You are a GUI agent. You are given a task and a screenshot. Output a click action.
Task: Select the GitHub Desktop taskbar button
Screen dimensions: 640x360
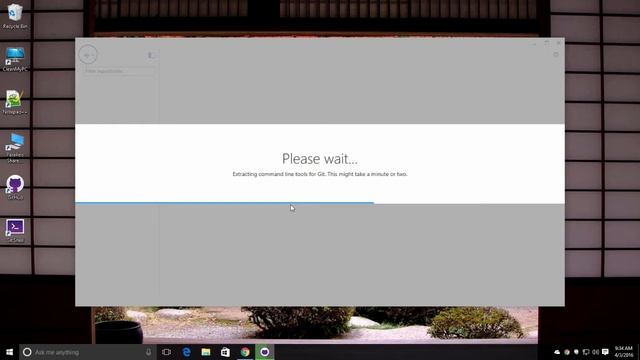[x=264, y=352]
